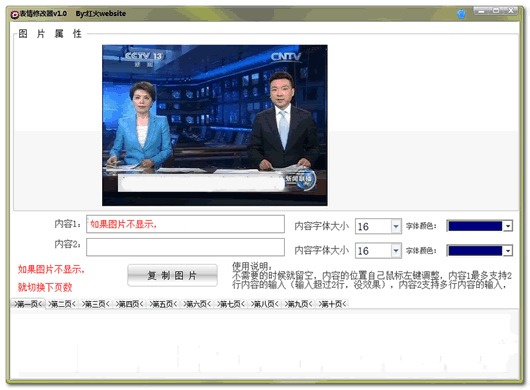The width and height of the screenshot is (530, 390).
Task: Open 内容1 font color dropdown arrow
Action: (508, 226)
